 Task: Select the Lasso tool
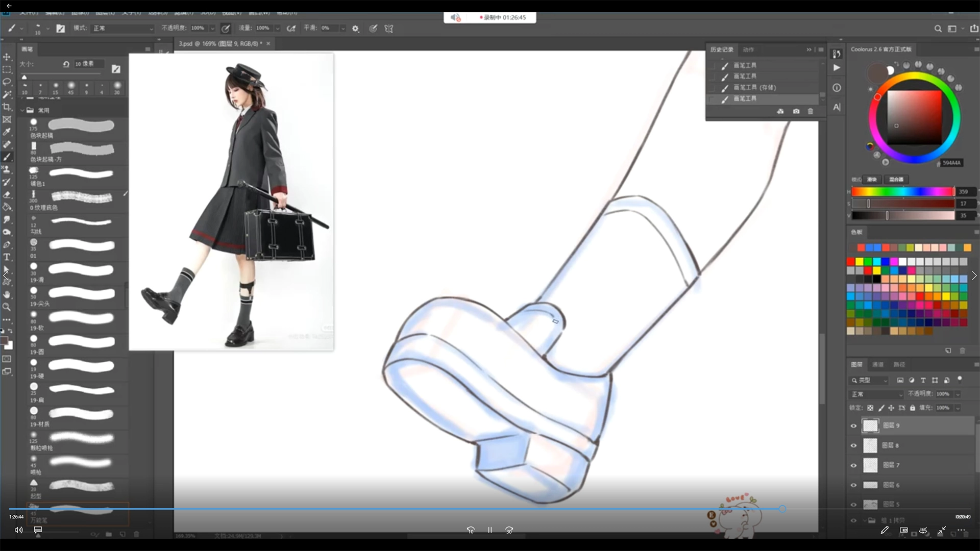click(7, 82)
